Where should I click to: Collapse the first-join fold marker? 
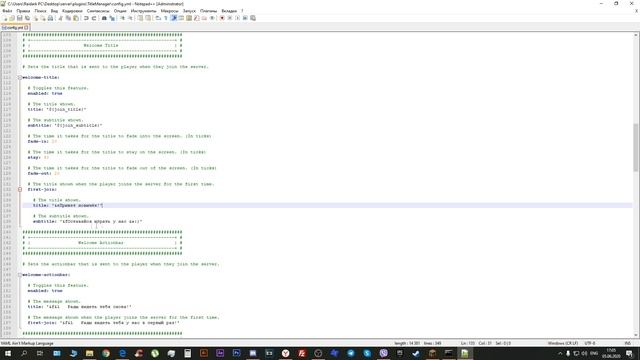pos(20,189)
